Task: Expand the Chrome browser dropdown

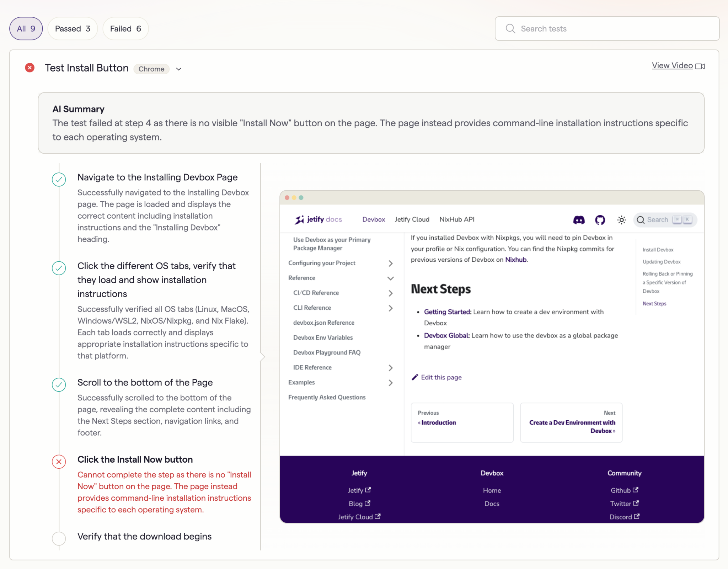Action: (180, 69)
